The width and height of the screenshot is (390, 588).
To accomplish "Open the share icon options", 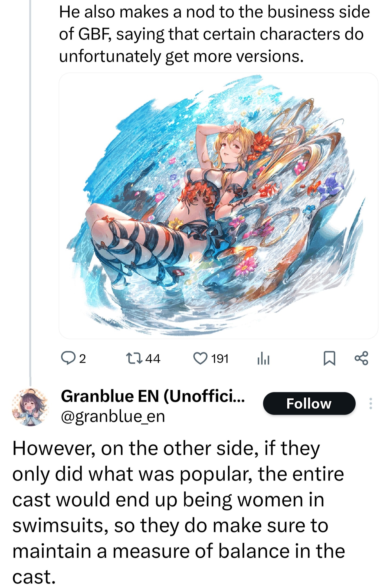I will click(361, 358).
